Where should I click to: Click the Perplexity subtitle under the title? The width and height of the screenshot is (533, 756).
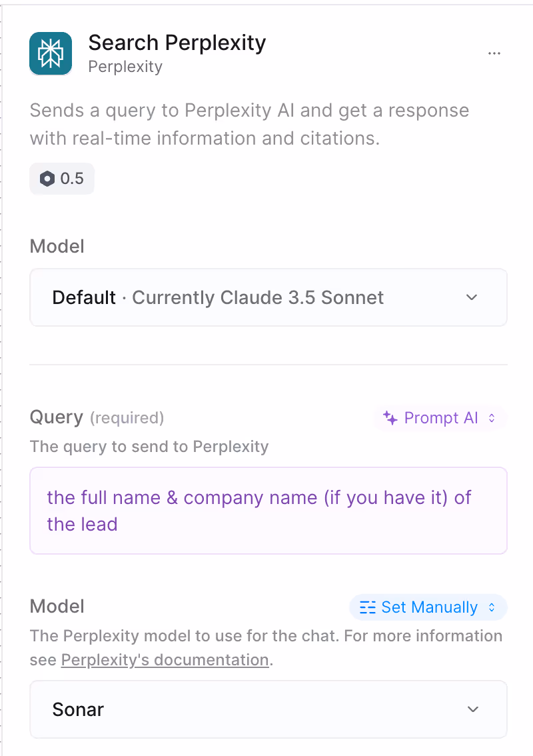tap(125, 67)
